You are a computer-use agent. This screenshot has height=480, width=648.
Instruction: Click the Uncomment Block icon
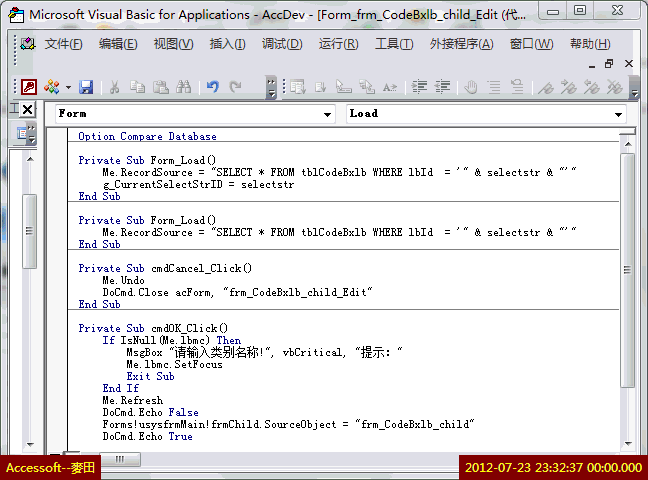pyautogui.click(x=517, y=87)
